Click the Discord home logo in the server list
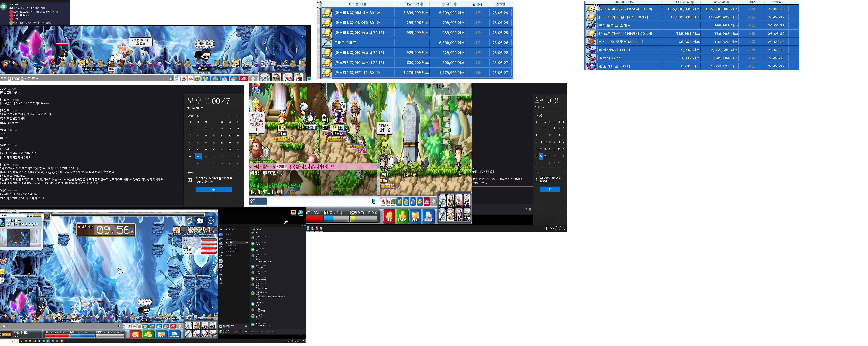 coord(221,229)
